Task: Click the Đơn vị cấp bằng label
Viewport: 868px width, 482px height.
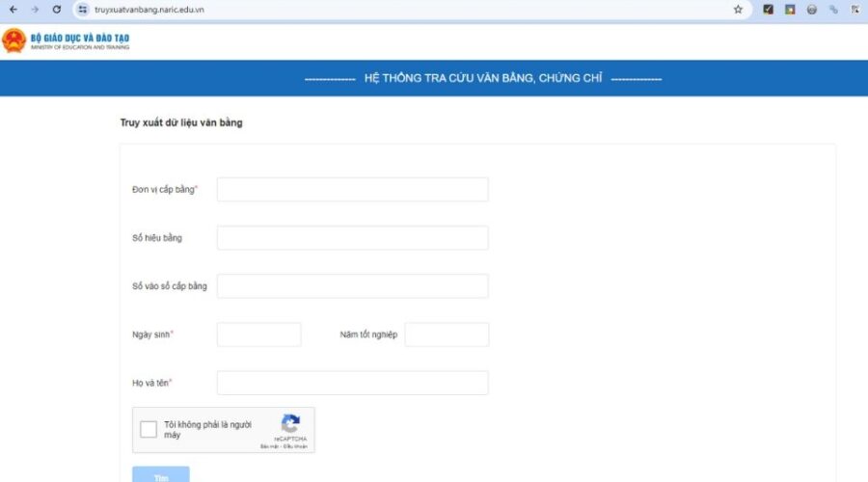Action: (164, 189)
